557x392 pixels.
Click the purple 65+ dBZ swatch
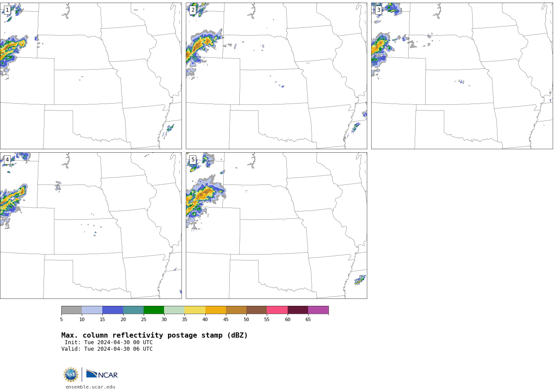click(318, 310)
